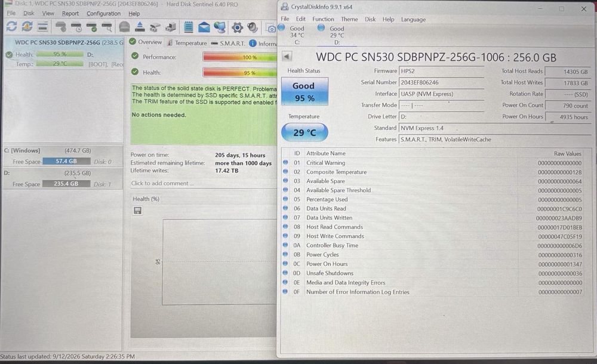Image resolution: width=597 pixels, height=364 pixels.
Task: Click the Firmware field showing HPS2
Action: 441,71
